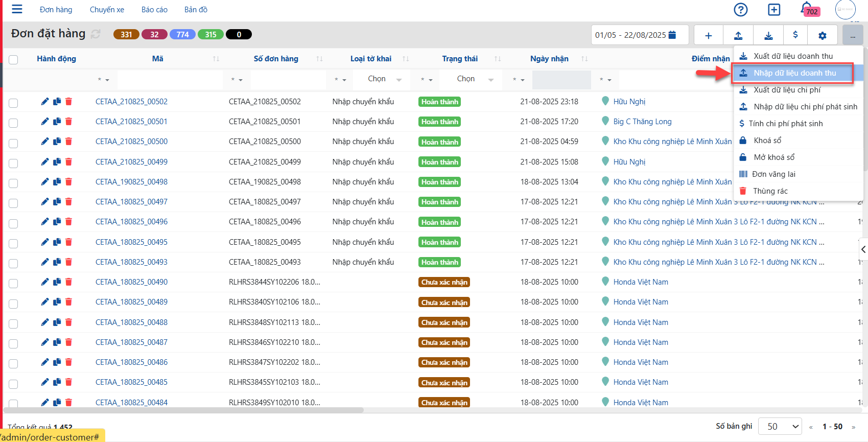Open the user profile avatar
The image size is (868, 442).
(x=845, y=10)
